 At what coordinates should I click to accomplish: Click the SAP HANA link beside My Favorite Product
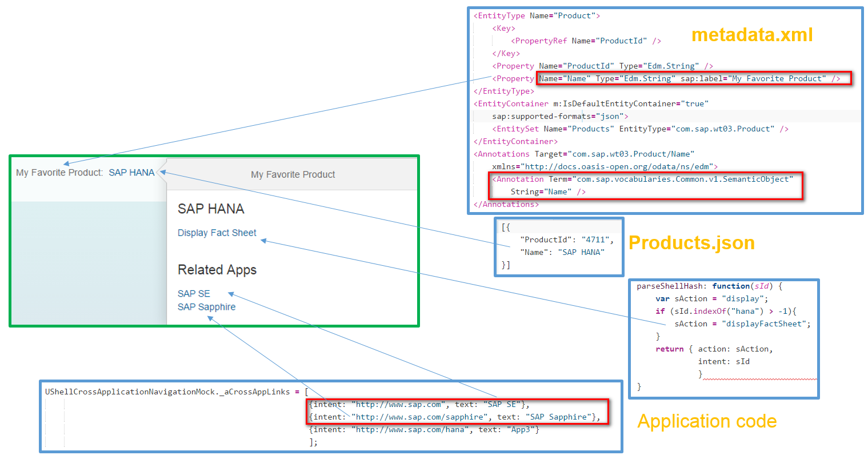[131, 173]
